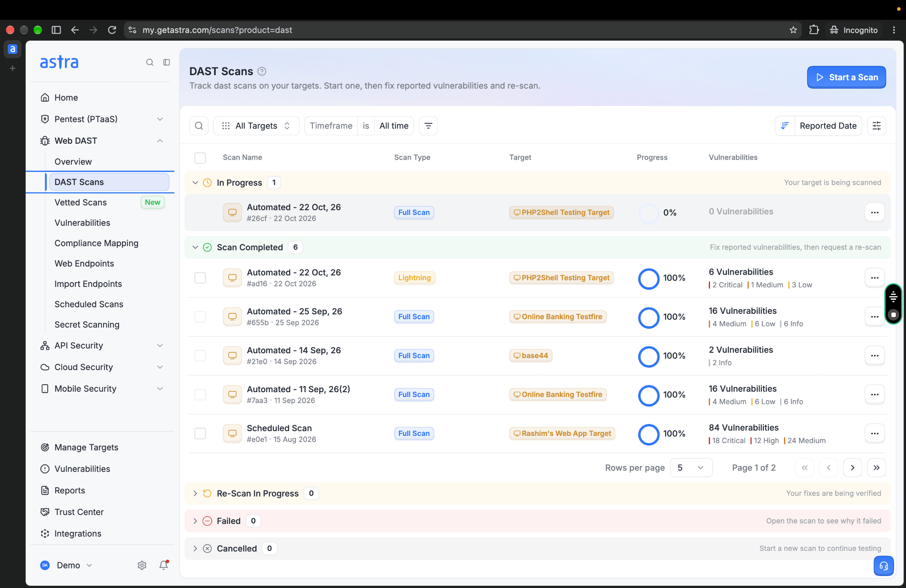Open the support headset chat button
906x588 pixels.
(883, 566)
